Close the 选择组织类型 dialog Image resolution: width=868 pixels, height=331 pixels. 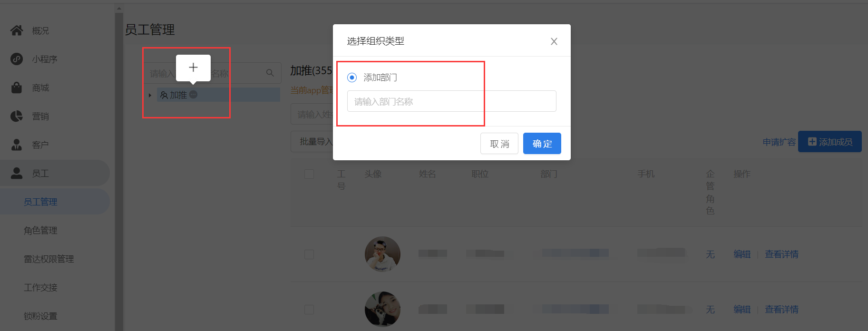point(554,41)
